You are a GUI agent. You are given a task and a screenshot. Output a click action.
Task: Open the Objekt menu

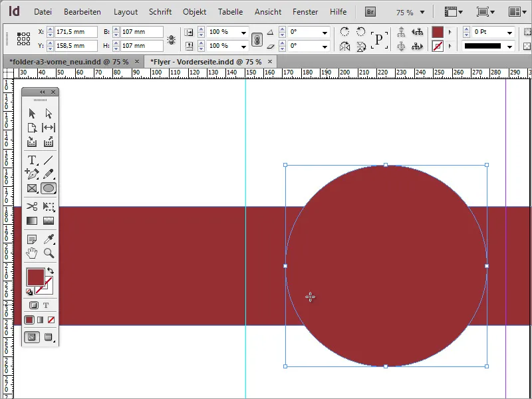[x=194, y=12]
